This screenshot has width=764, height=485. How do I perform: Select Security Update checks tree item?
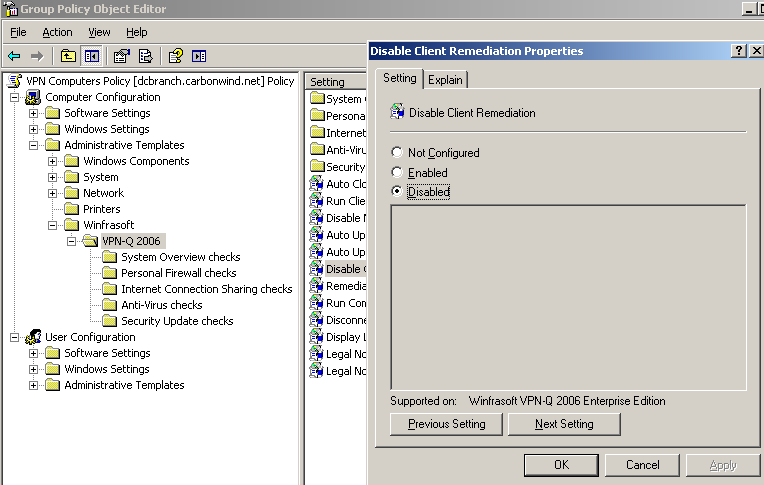coord(177,321)
